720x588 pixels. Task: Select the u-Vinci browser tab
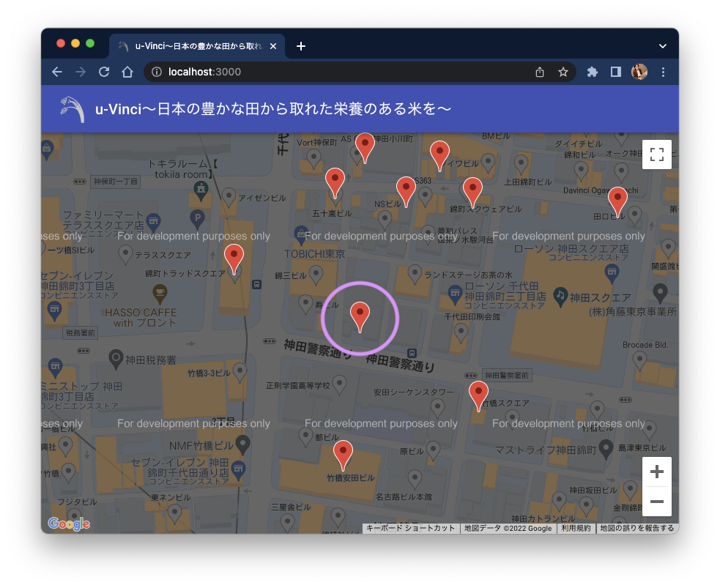198,46
